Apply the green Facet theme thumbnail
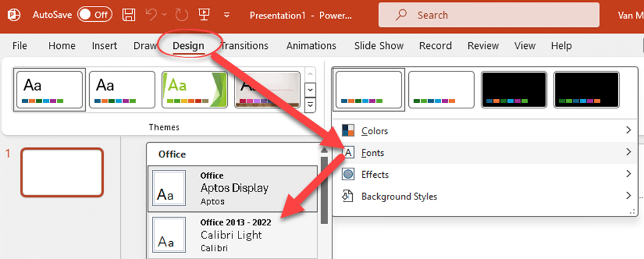 194,90
